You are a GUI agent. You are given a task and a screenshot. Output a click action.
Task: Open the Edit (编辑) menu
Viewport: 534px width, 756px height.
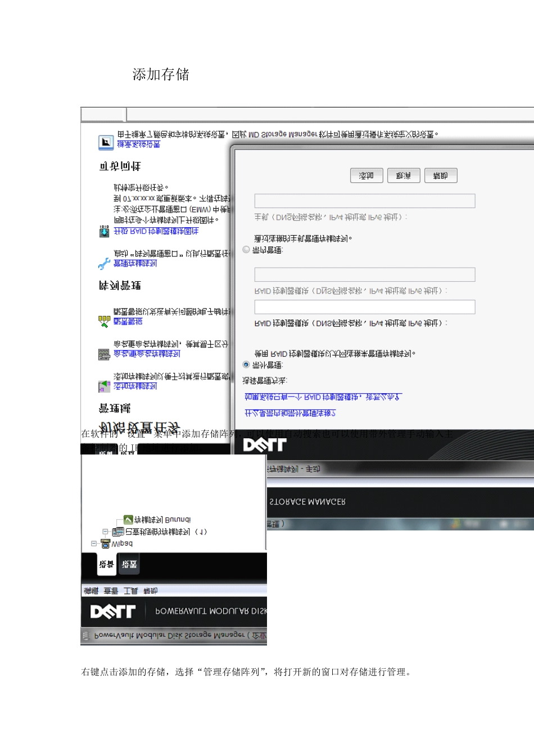click(91, 591)
